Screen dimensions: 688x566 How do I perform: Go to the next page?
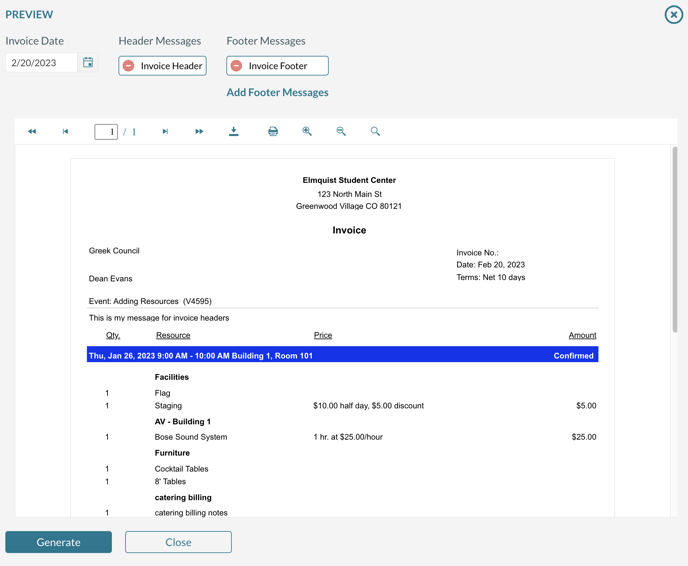165,131
